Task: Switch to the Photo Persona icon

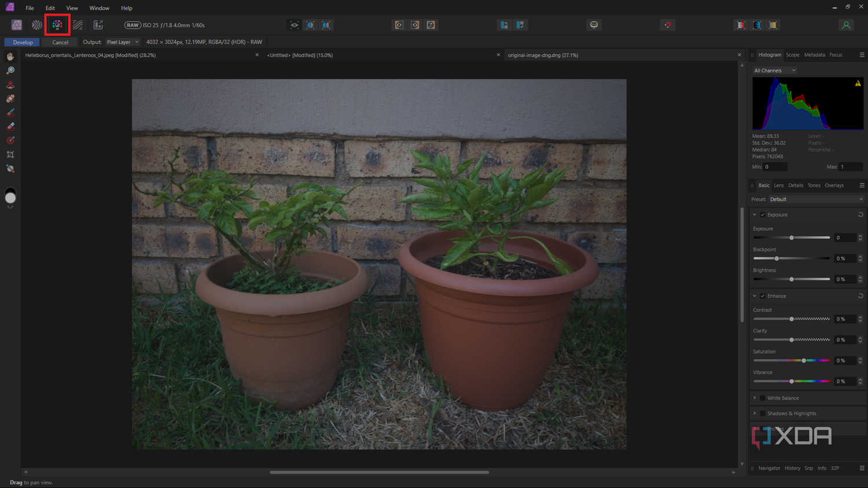Action: tap(17, 25)
